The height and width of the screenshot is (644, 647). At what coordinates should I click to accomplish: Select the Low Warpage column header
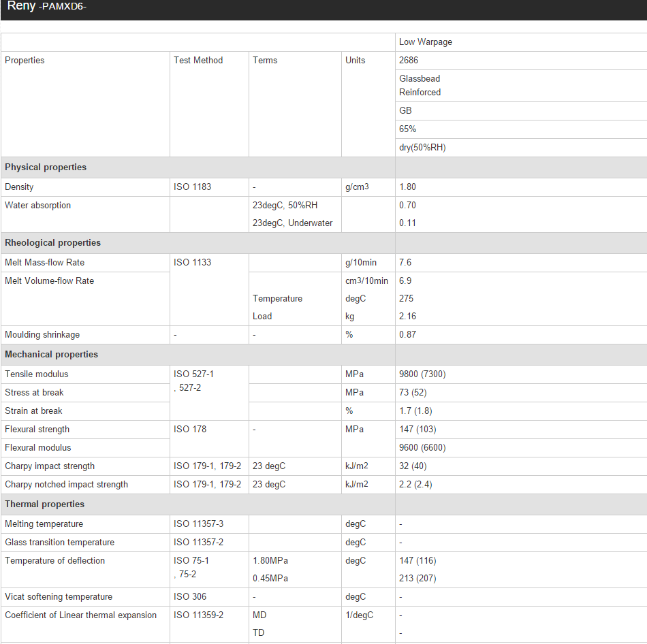click(x=426, y=42)
